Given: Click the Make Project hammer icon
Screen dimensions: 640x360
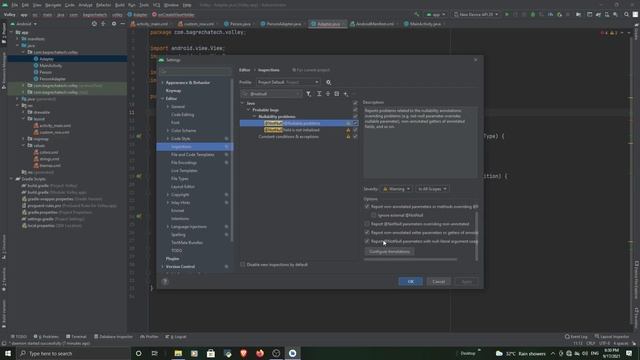Looking at the screenshot, I should point(417,14).
